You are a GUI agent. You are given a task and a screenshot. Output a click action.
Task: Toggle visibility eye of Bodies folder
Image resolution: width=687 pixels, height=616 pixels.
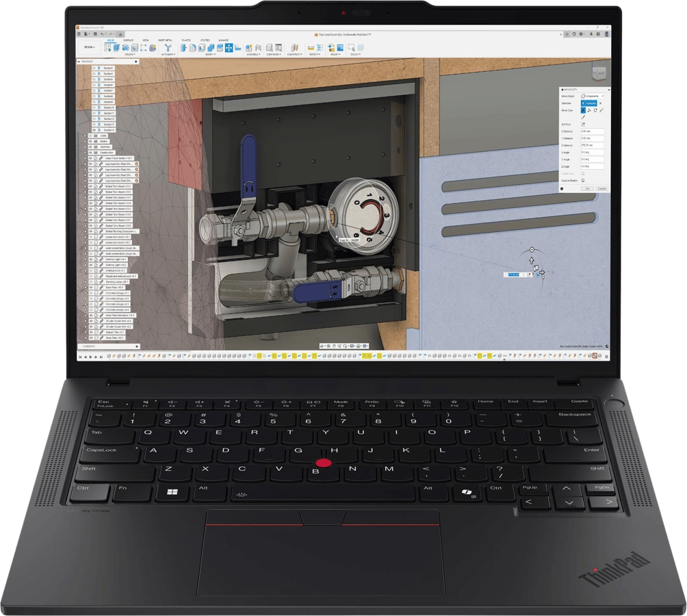pyautogui.click(x=90, y=141)
